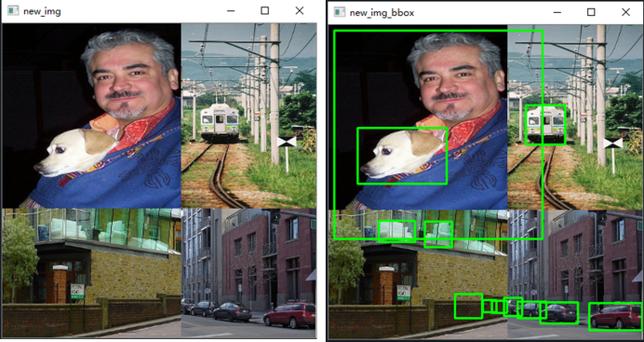This screenshot has height=342, width=644.
Task: Minimize the new_img_bbox window
Action: pos(557,12)
